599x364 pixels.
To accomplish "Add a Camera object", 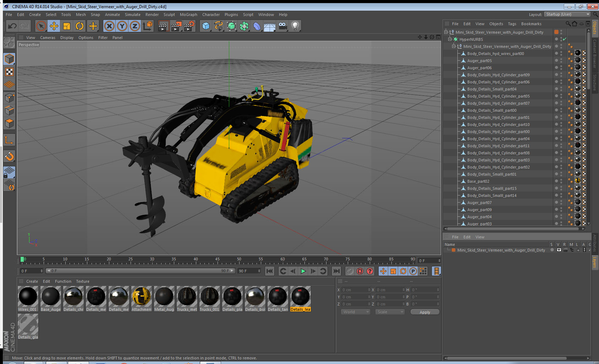I will 282,26.
